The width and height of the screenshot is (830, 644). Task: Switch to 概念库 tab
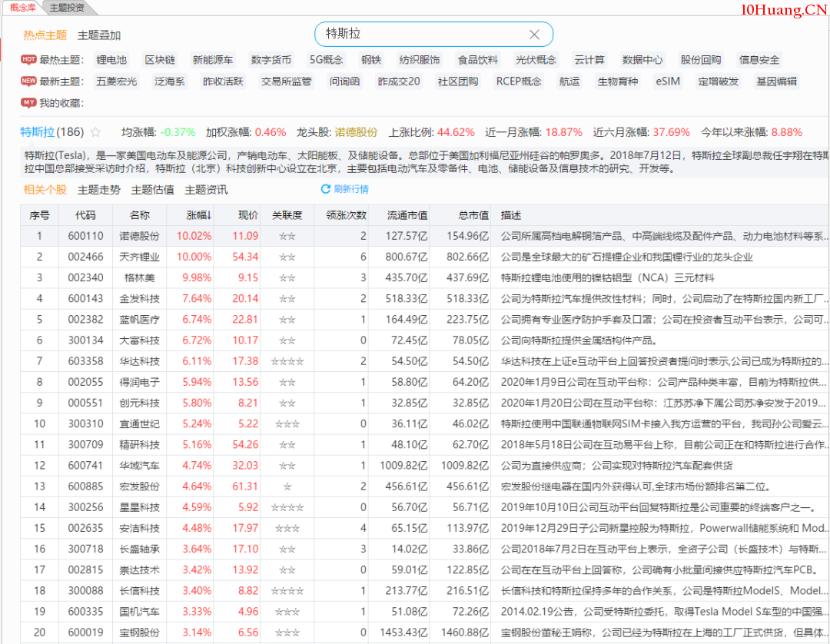pos(23,8)
